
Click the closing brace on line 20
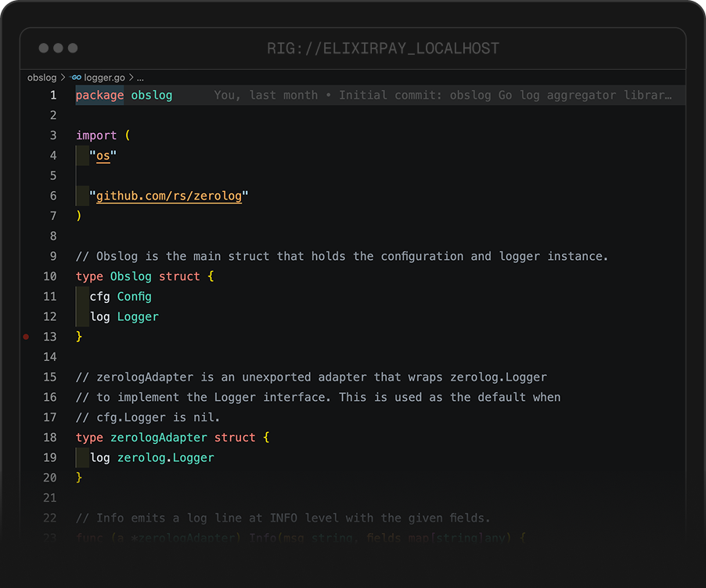[79, 478]
